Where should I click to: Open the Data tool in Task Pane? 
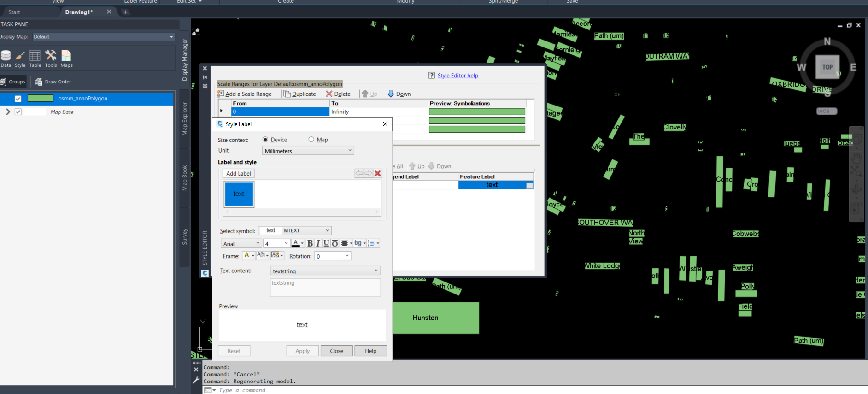click(6, 59)
